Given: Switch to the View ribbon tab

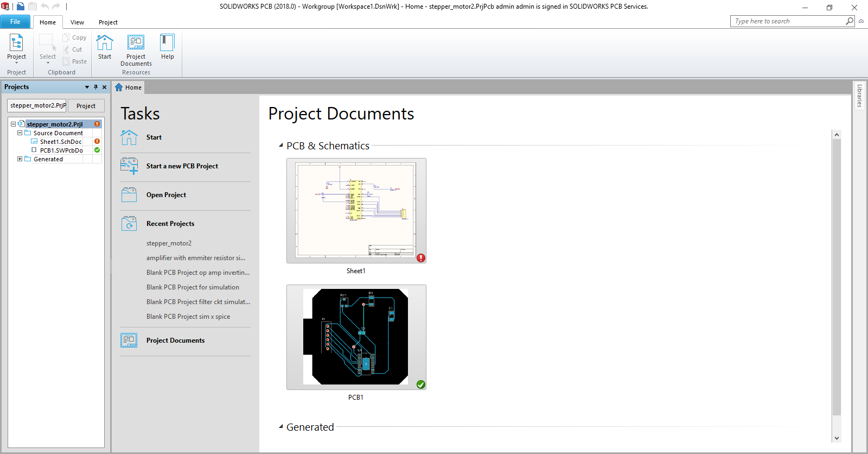Looking at the screenshot, I should tap(77, 22).
